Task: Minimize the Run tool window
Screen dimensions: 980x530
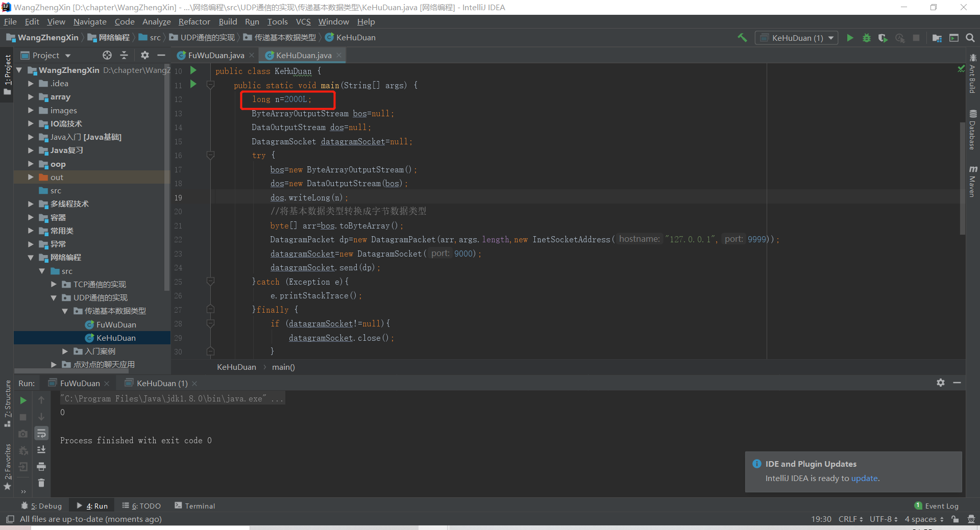Action: (957, 383)
